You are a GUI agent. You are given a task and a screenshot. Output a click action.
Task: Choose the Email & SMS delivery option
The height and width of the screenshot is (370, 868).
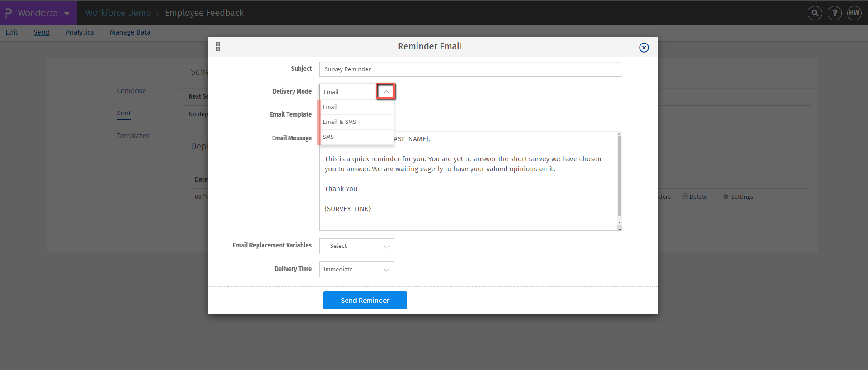coord(339,122)
